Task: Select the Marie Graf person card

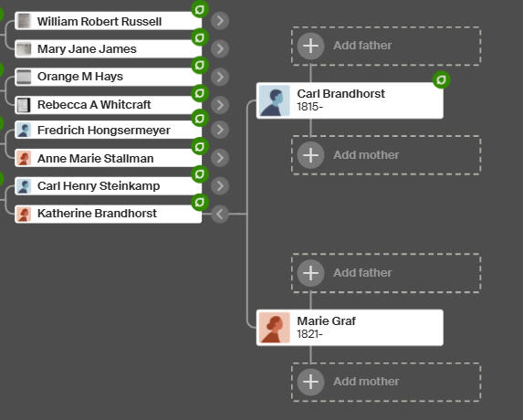Action: [x=350, y=328]
